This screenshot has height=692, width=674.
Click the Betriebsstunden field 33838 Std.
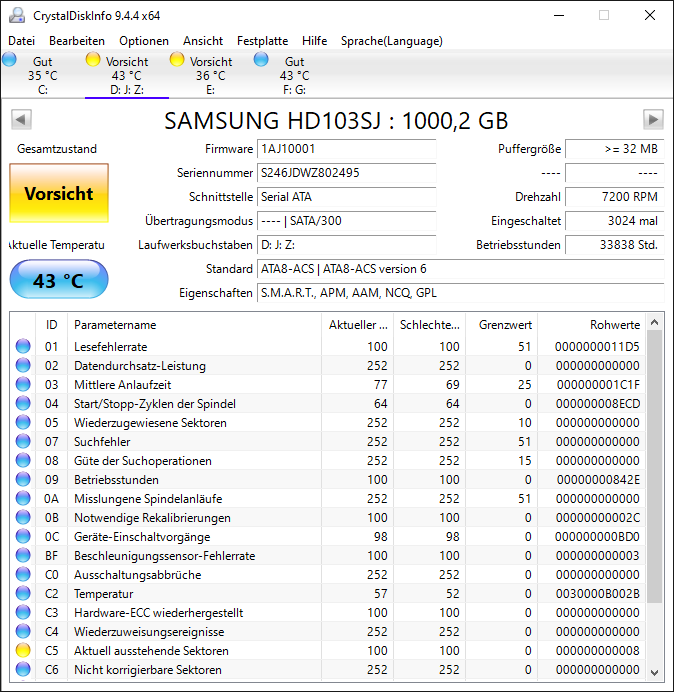(x=615, y=244)
